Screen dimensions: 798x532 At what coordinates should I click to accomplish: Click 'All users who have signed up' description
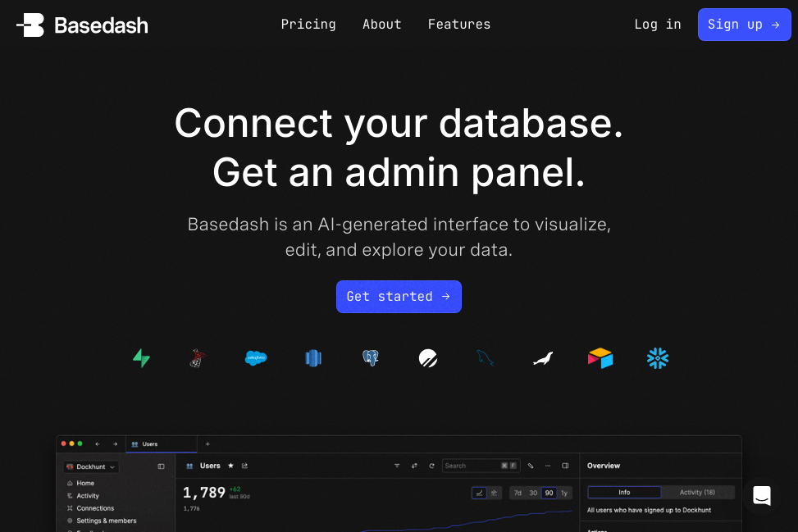pyautogui.click(x=649, y=510)
